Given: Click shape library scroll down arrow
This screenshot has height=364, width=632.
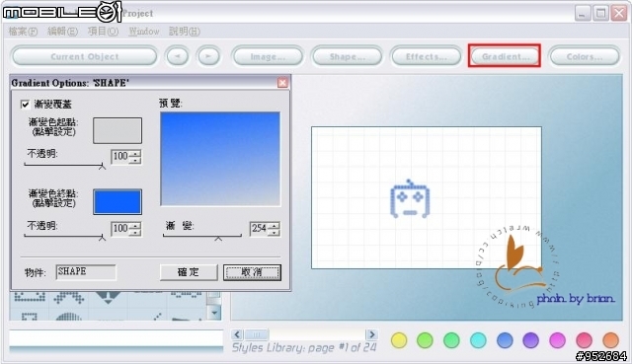Looking at the screenshot, I should [x=214, y=313].
